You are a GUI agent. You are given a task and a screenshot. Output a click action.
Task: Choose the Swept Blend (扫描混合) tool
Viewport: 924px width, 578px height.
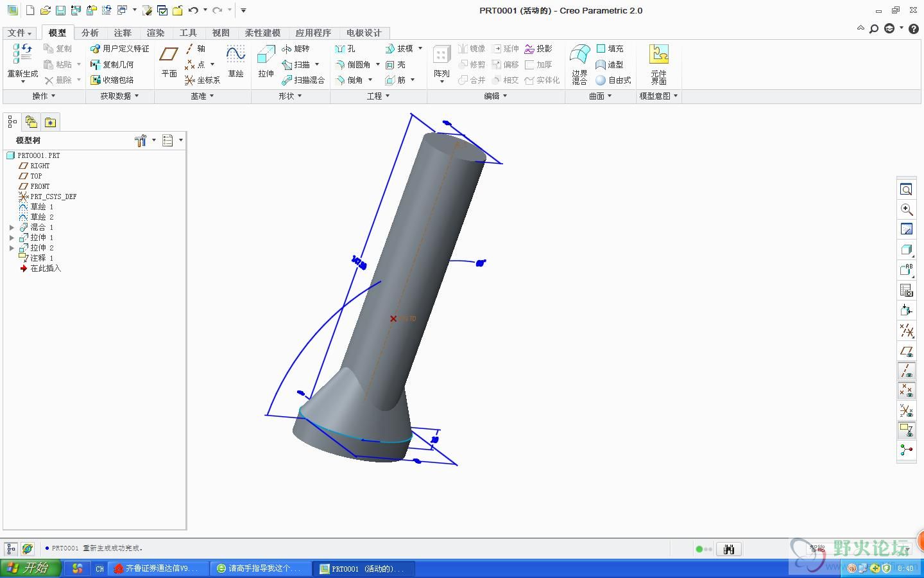[303, 80]
